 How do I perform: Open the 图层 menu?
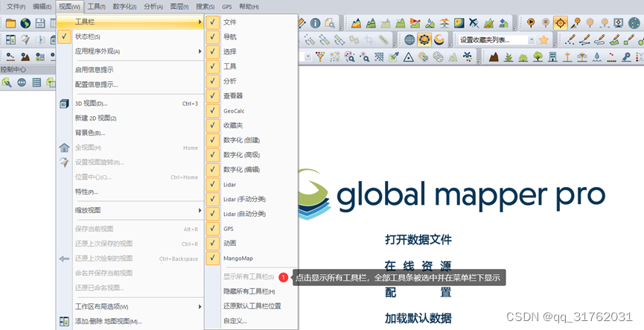click(179, 7)
